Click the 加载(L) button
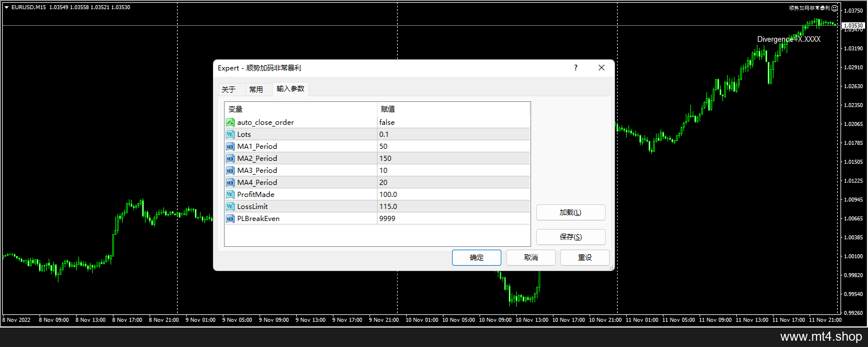 point(571,212)
